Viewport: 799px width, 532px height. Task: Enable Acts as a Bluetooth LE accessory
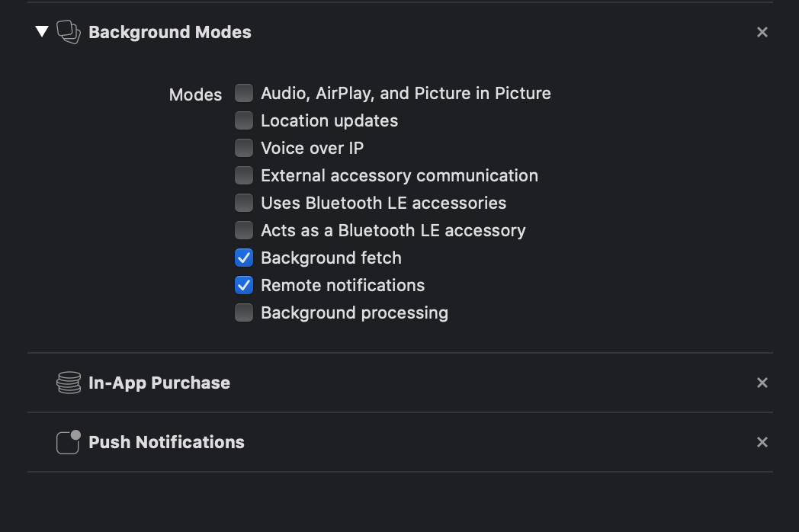point(244,230)
